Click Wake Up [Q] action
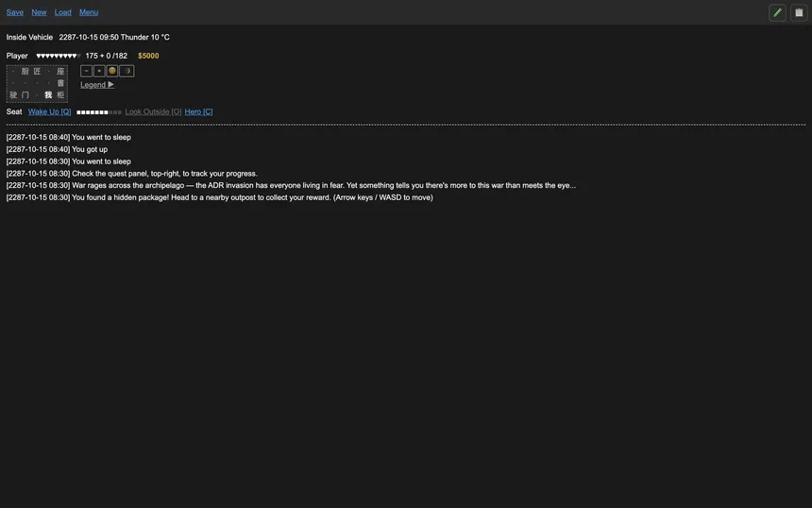 [50, 111]
